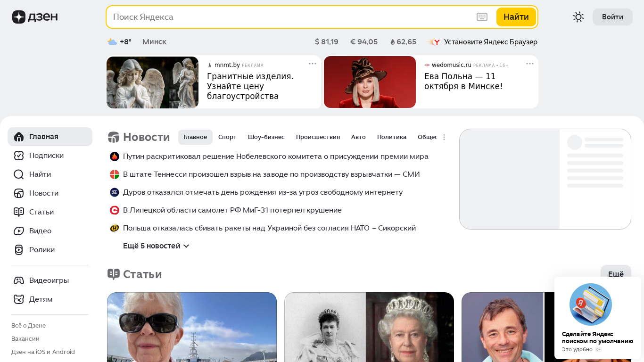Click the Статьи section heading text
Image resolution: width=644 pixels, height=362 pixels.
[x=142, y=274]
